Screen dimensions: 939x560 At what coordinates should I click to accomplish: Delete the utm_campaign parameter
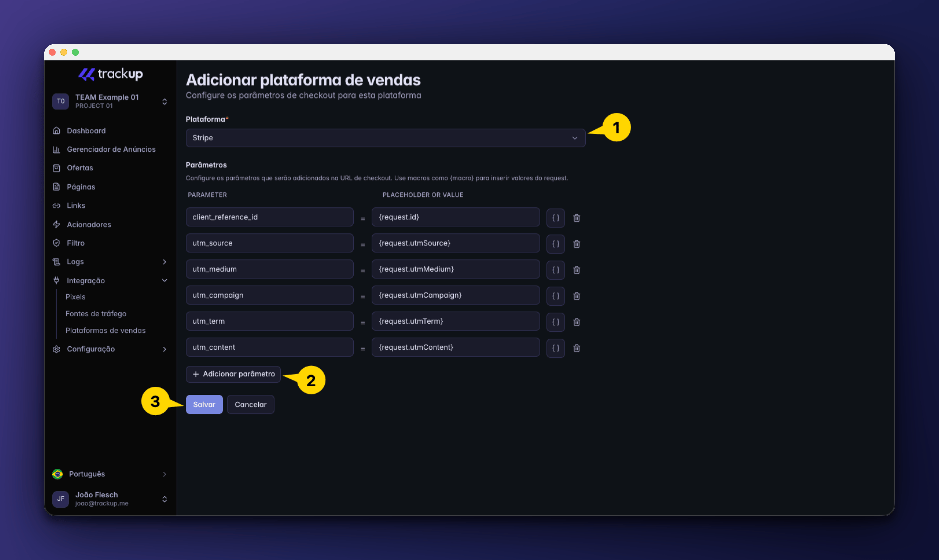[576, 296]
